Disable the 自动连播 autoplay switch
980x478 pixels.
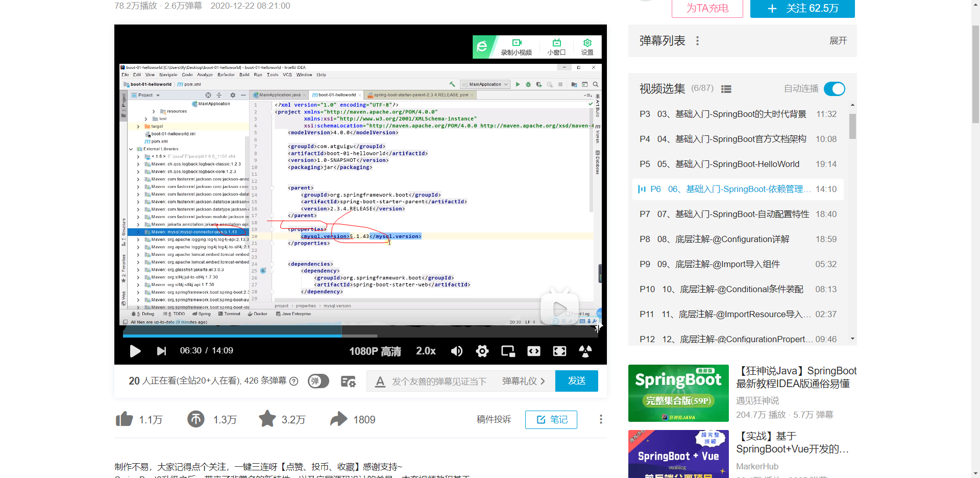[835, 89]
